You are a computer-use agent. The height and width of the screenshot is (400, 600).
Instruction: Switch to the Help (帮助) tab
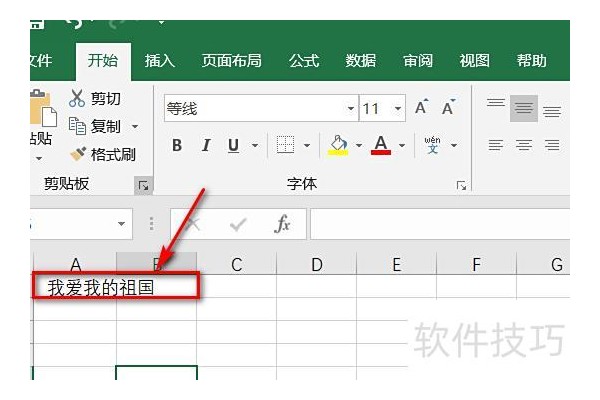[x=532, y=61]
